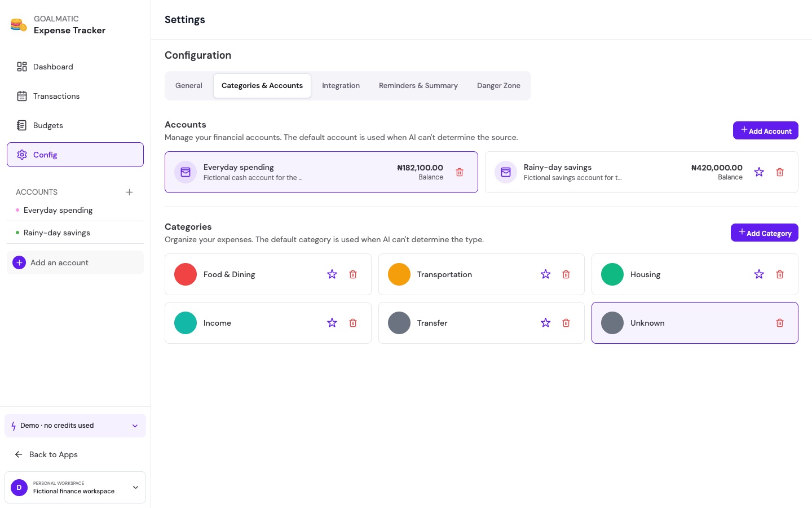Select Config in the sidebar
Screen dimensions: 812x508
click(x=75, y=155)
